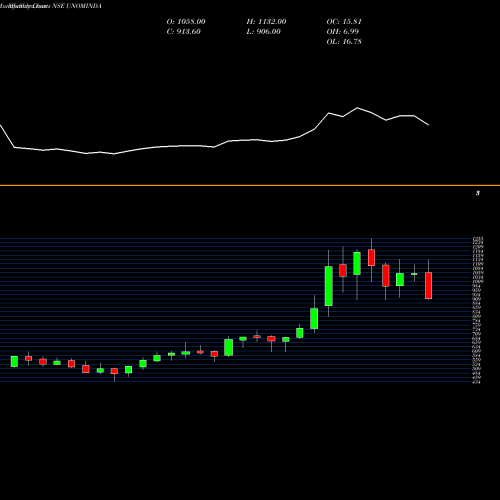Screen dimensions: 500x500
Task: Click the peak point of the white line chart
Action: pos(357,108)
